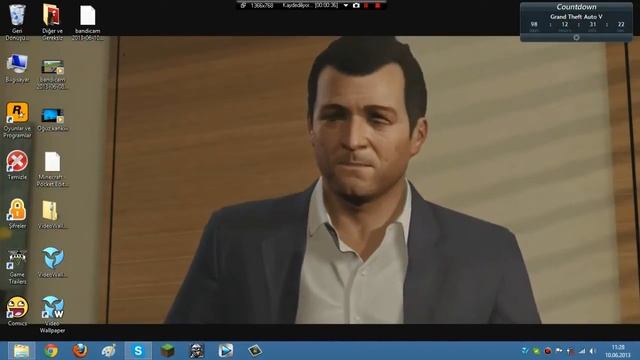This screenshot has width=640, height=360.
Task: Open the Diğer ve Gereksiz folder icon
Action: [52, 16]
